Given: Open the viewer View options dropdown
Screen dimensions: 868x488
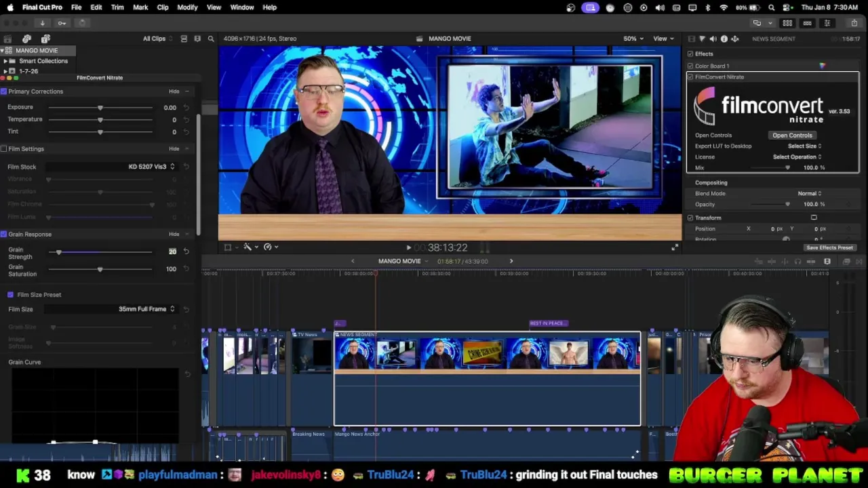Looking at the screenshot, I should point(663,39).
